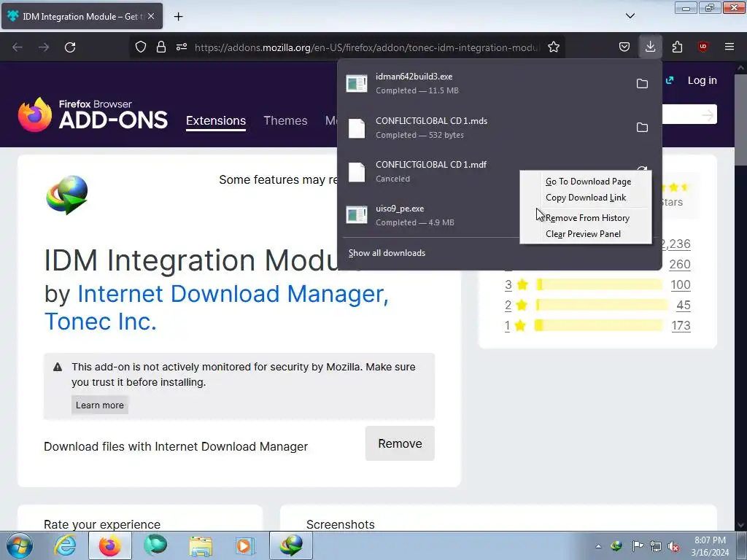This screenshot has height=560, width=747.
Task: Submit search with arrow button
Action: pos(708,114)
